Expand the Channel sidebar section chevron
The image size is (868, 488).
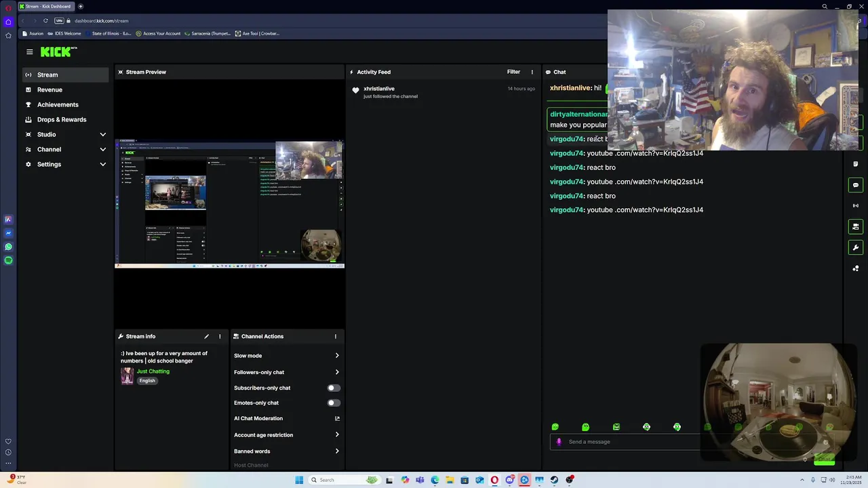[103, 149]
